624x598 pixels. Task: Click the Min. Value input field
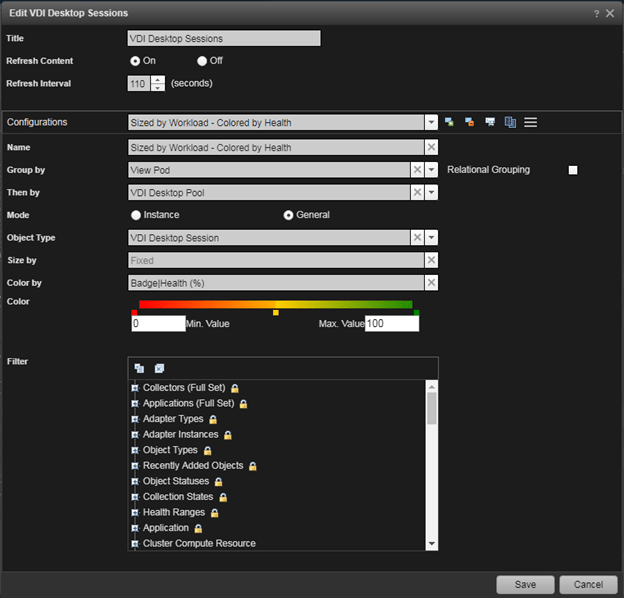click(158, 323)
